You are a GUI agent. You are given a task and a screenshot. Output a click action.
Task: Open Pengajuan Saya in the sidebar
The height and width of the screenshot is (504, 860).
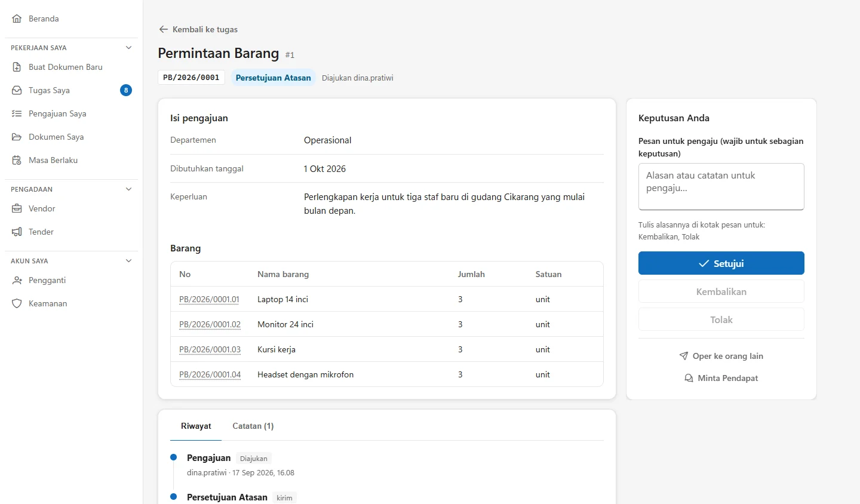[72, 113]
